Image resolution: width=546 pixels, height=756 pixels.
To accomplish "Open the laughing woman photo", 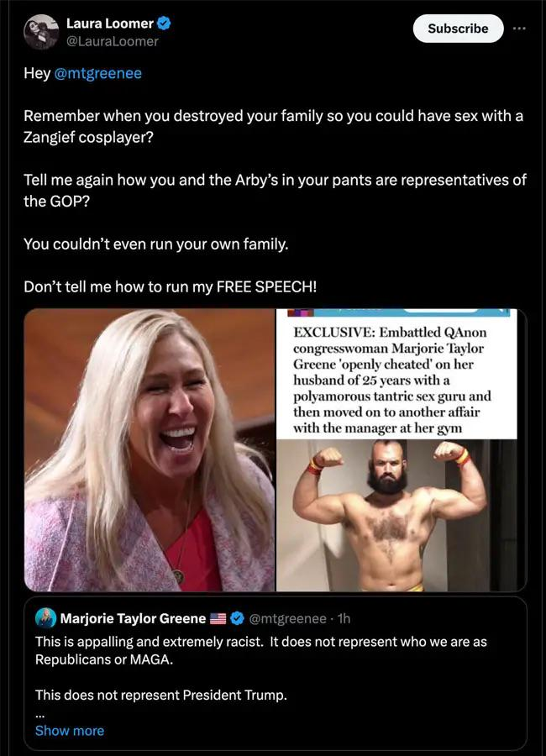I will [150, 450].
